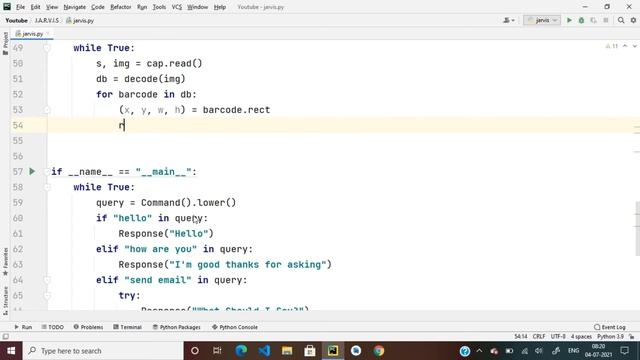640x360 pixels.
Task: Collapse the try block at line 65
Action: click(x=47, y=296)
